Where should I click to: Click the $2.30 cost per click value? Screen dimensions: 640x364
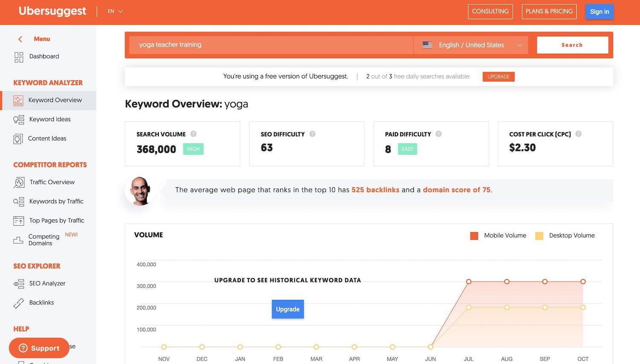point(522,148)
